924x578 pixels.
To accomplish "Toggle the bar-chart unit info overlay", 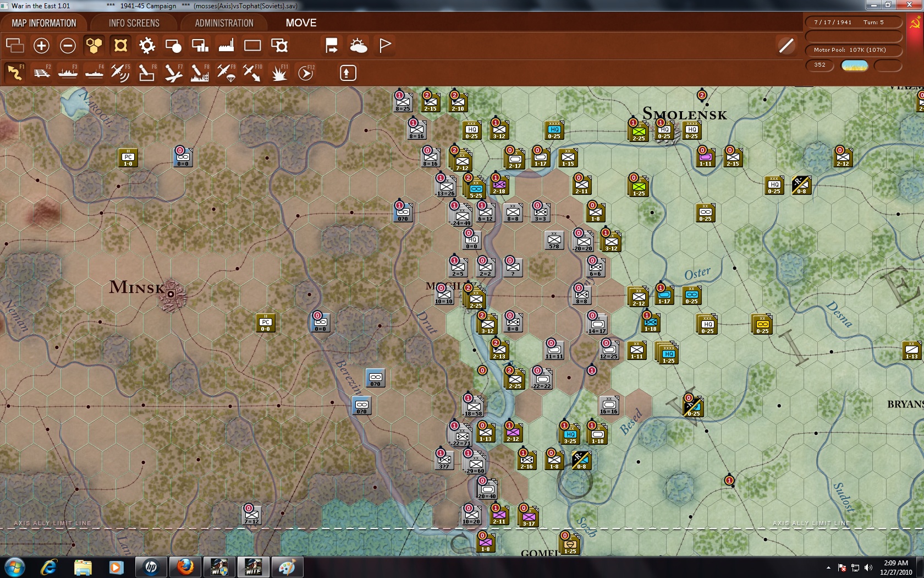I will pos(200,46).
